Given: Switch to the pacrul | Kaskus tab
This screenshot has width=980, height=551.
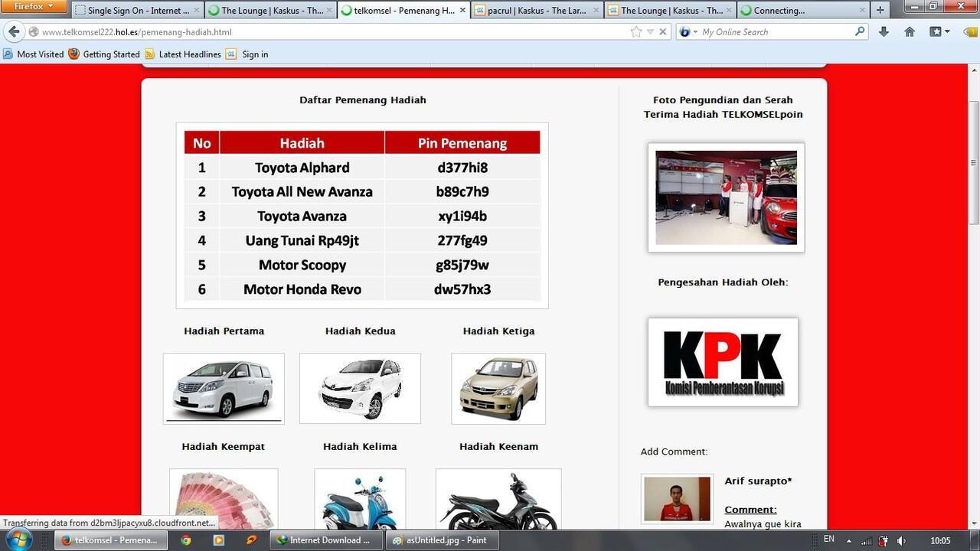Looking at the screenshot, I should (537, 11).
